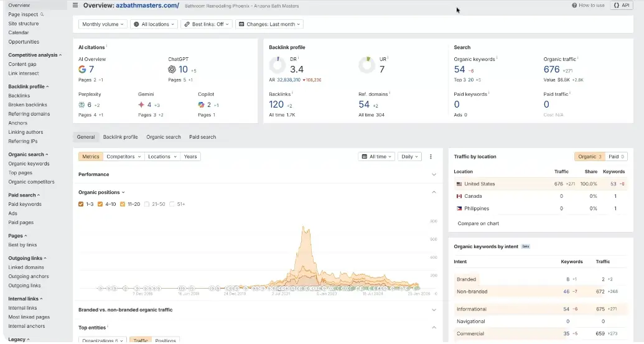Switch Top entities view to Positions
The width and height of the screenshot is (644, 344).
click(x=166, y=340)
